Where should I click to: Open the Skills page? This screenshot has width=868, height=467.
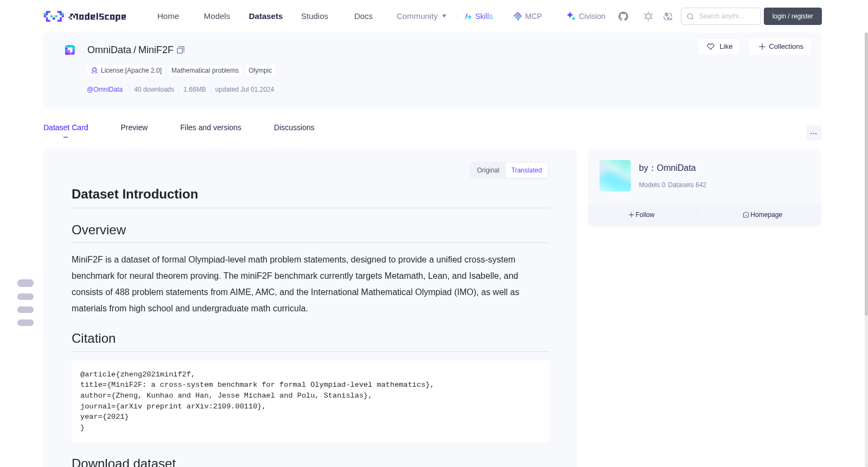click(x=478, y=16)
